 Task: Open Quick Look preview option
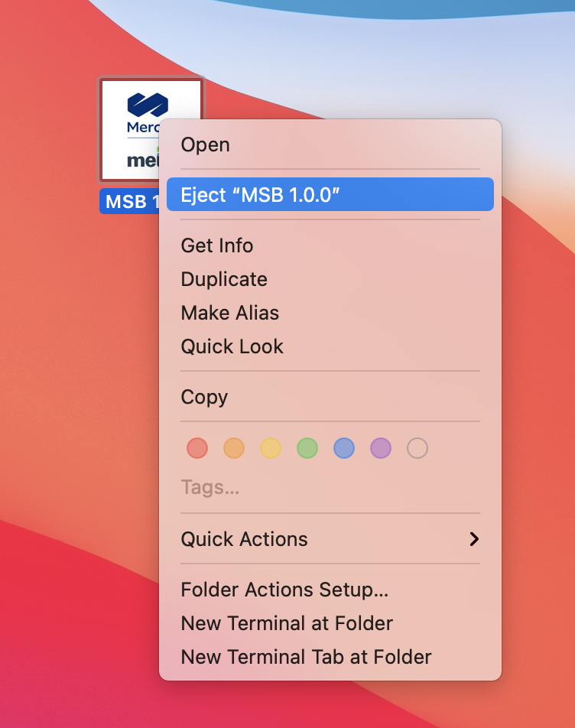pyautogui.click(x=232, y=346)
